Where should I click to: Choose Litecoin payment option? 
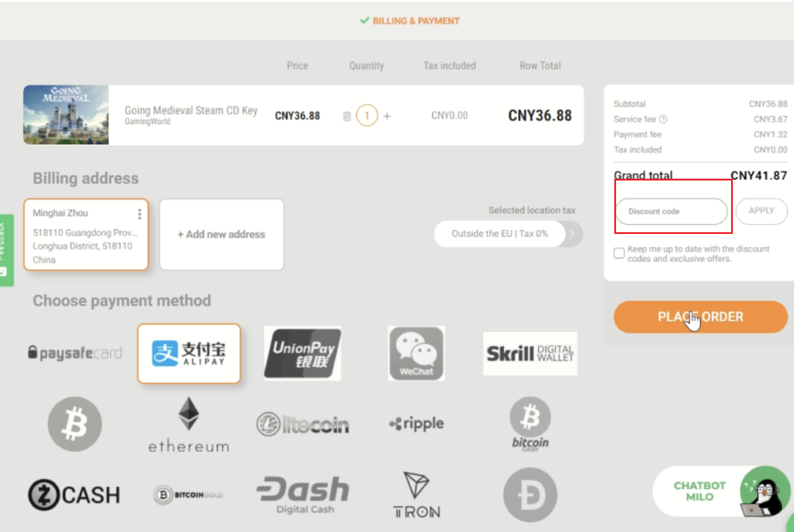click(302, 424)
